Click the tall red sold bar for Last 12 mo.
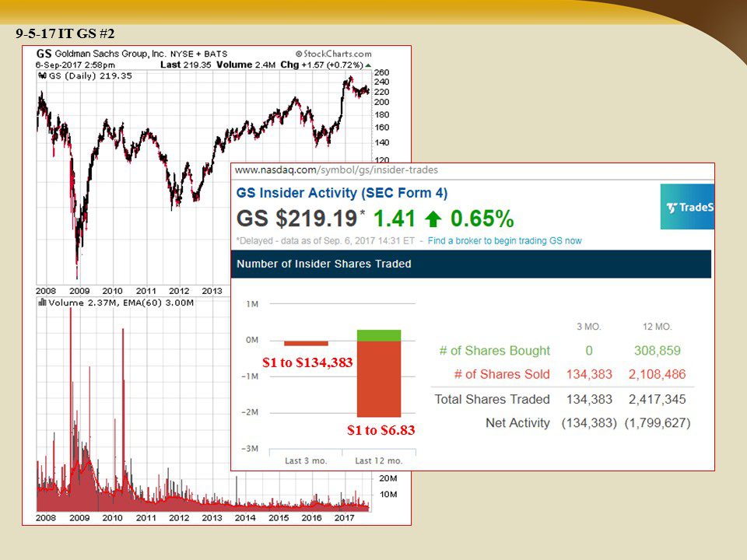The width and height of the screenshot is (747, 560). click(379, 379)
